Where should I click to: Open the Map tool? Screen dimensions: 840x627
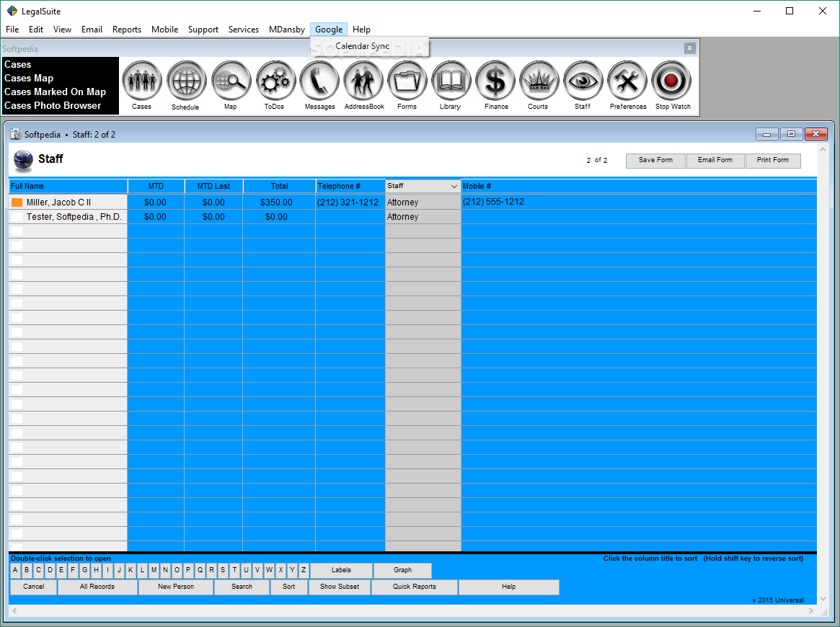click(x=231, y=81)
